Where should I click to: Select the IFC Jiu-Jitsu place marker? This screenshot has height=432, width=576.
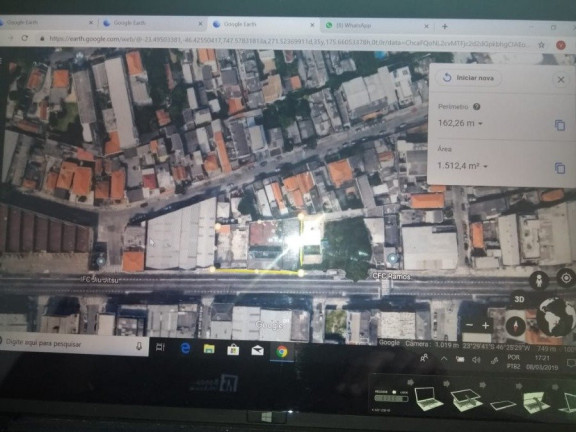tap(100, 261)
